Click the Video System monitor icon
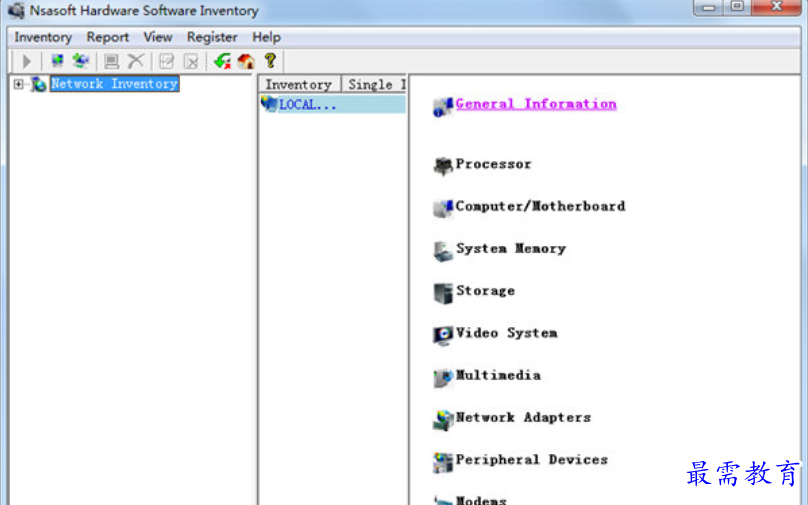 tap(443, 335)
